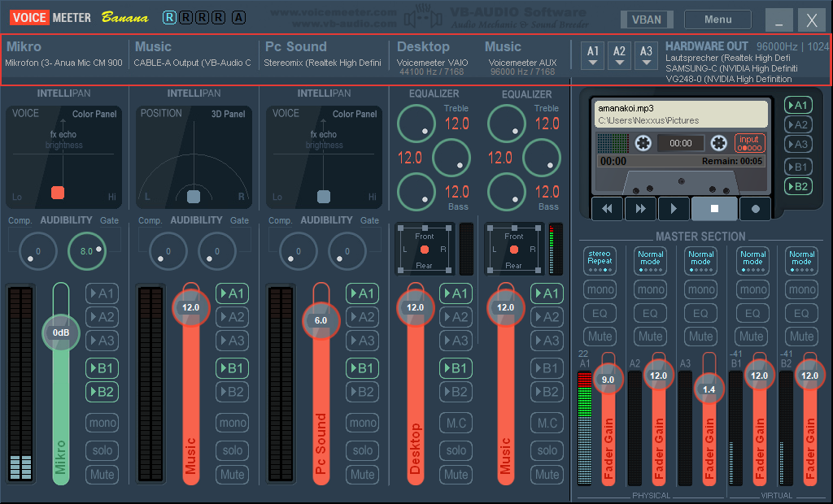Click the VG248-0 hardware out device text
833x504 pixels.
click(728, 79)
